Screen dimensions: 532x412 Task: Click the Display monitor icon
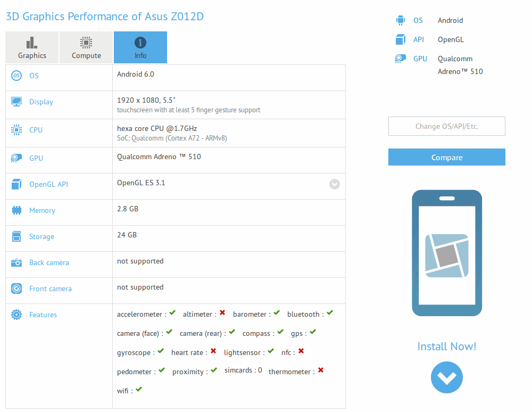pyautogui.click(x=16, y=102)
